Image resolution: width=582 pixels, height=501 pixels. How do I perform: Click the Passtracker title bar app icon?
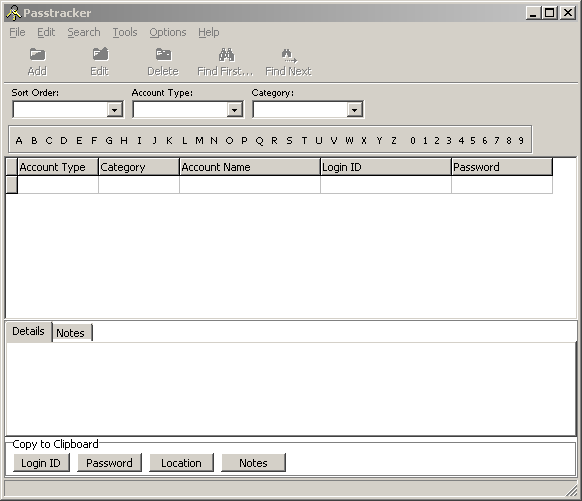[x=13, y=13]
